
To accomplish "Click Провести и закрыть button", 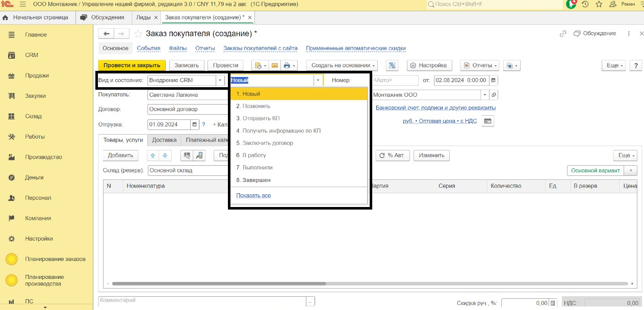I will tap(132, 65).
